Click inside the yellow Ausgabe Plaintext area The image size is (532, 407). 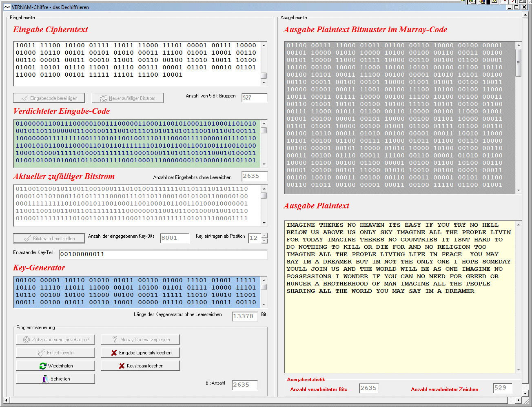pyautogui.click(x=400, y=297)
